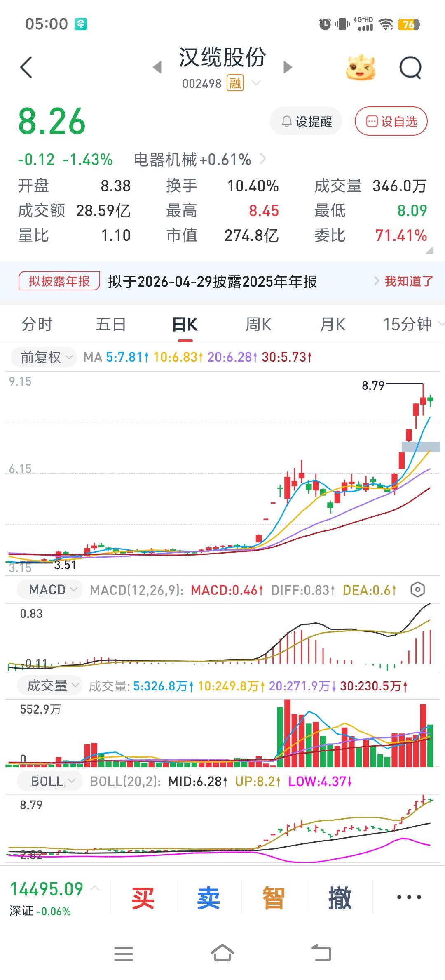Viewport: 445px width, 980px height.
Task: Tap the 3.51 low price marker
Action: click(x=65, y=565)
